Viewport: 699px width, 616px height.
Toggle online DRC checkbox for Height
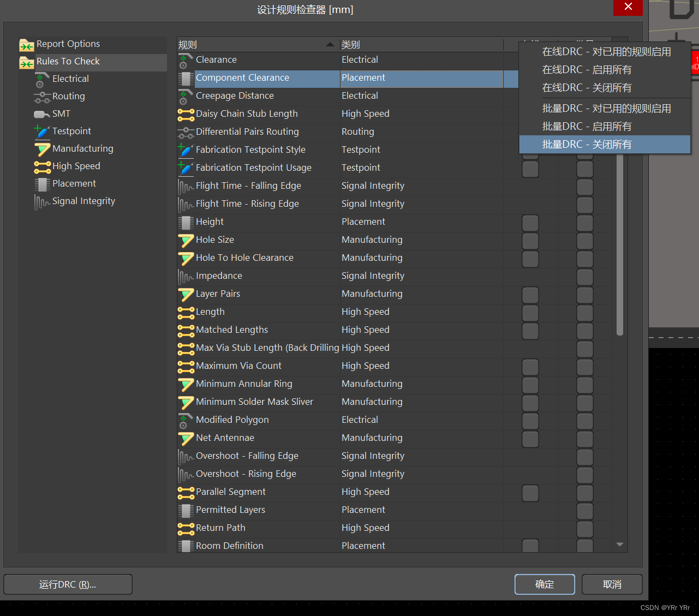pos(530,223)
